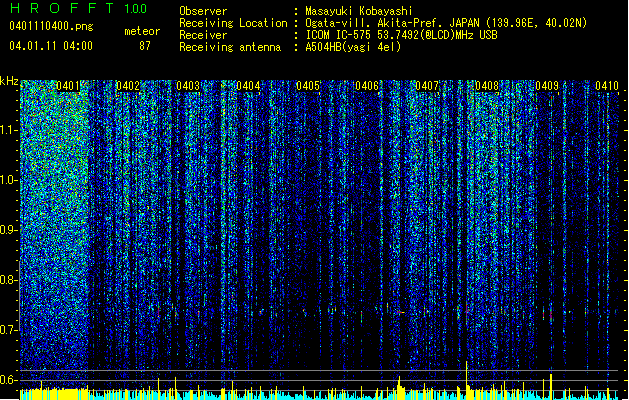This screenshot has width=629, height=400.
Task: Click the 0409 time marker
Action: [547, 86]
